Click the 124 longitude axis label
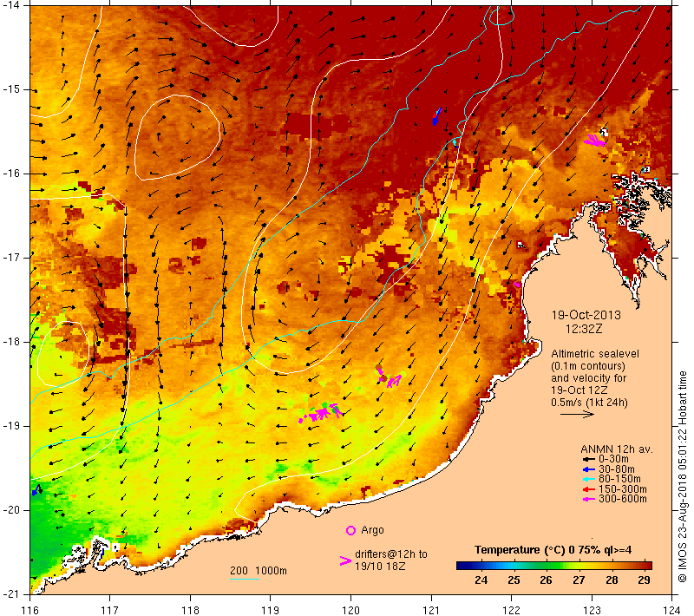This screenshot has height=616, width=694. click(x=672, y=610)
